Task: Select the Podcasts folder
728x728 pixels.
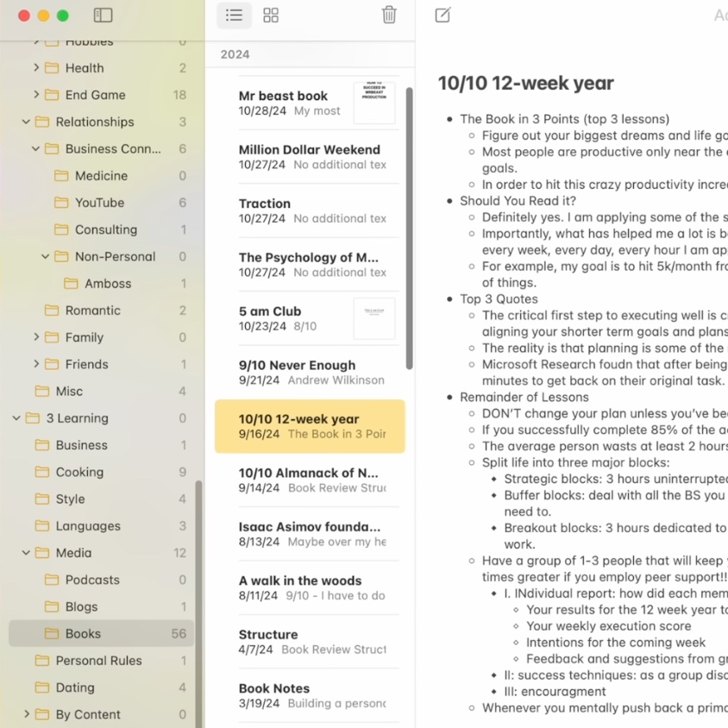Action: tap(101, 580)
